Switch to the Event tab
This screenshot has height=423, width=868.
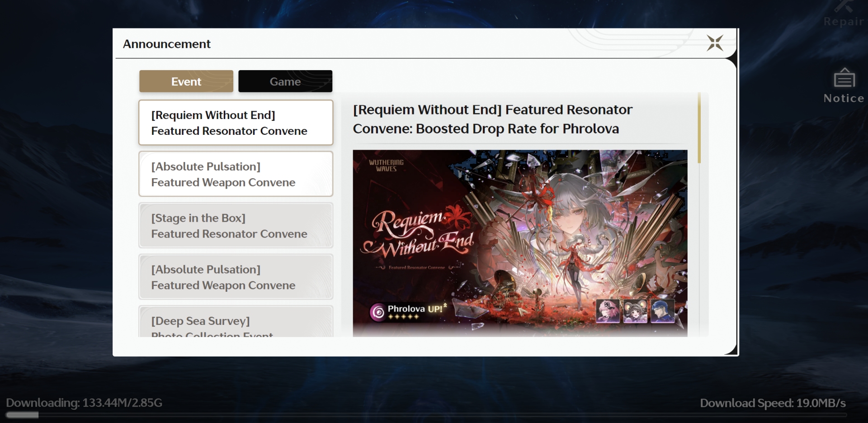[186, 81]
